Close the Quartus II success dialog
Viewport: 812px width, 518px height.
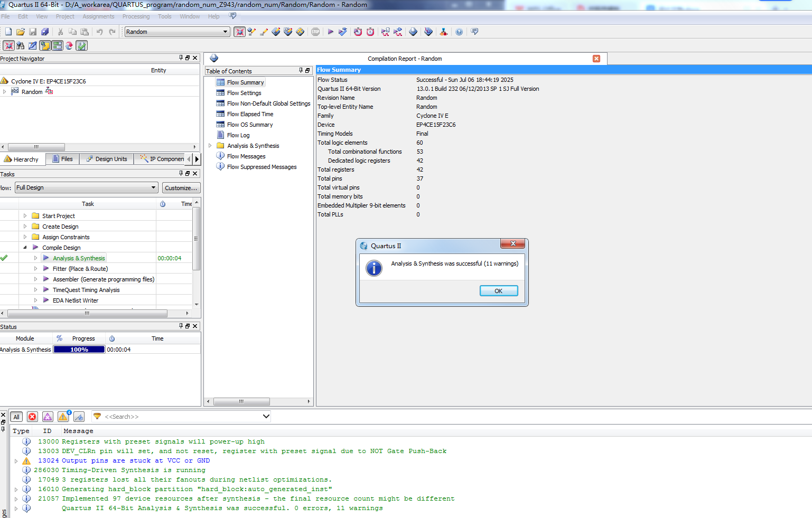point(512,243)
